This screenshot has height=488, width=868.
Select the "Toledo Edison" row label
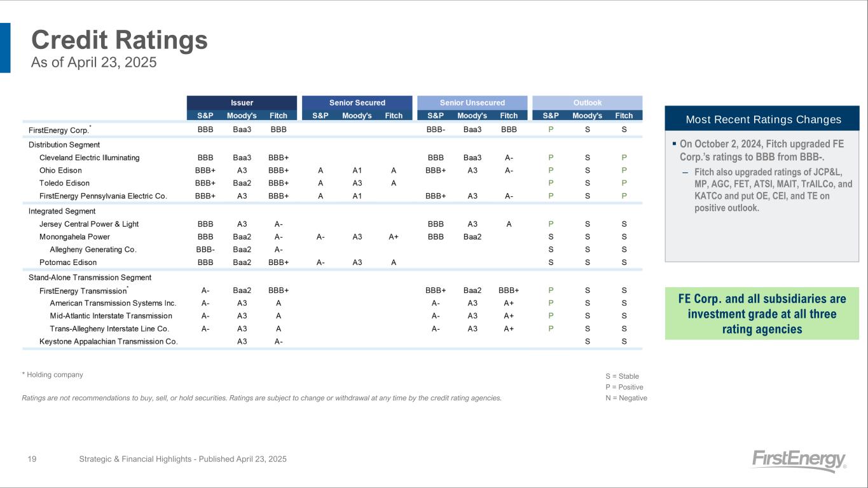tap(64, 183)
